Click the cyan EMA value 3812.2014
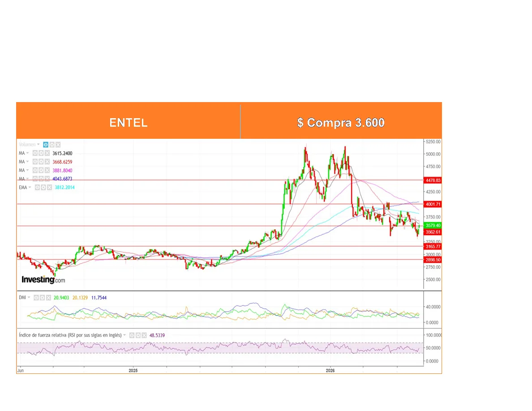Screen dimensions: 532x411 click(64, 187)
